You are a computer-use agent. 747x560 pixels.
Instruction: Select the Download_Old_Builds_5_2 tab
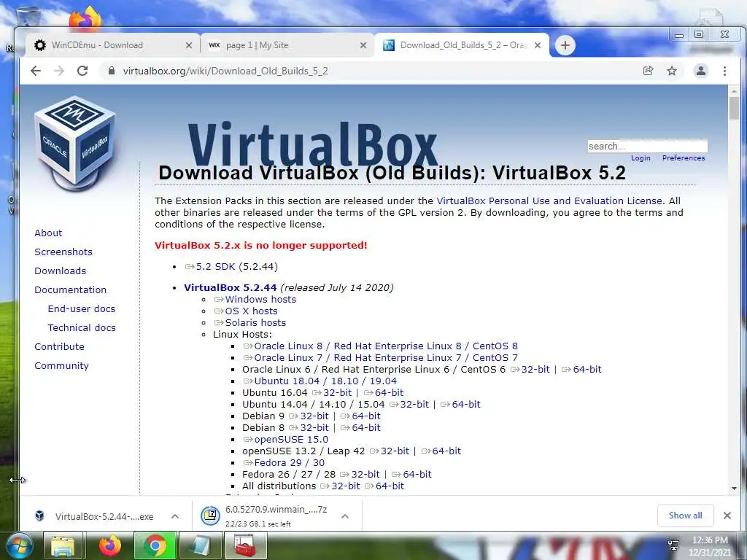462,45
